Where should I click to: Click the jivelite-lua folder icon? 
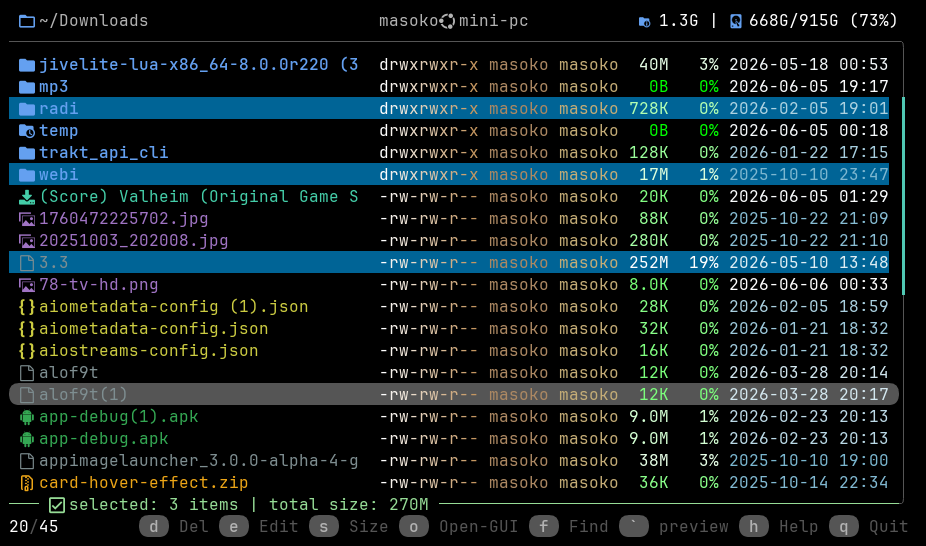(x=27, y=65)
